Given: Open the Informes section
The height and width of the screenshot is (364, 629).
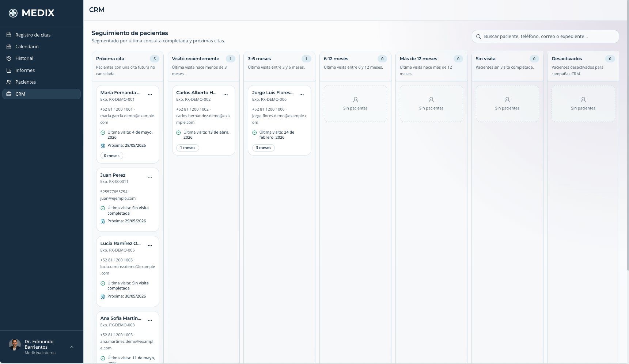Looking at the screenshot, I should pyautogui.click(x=41, y=70).
